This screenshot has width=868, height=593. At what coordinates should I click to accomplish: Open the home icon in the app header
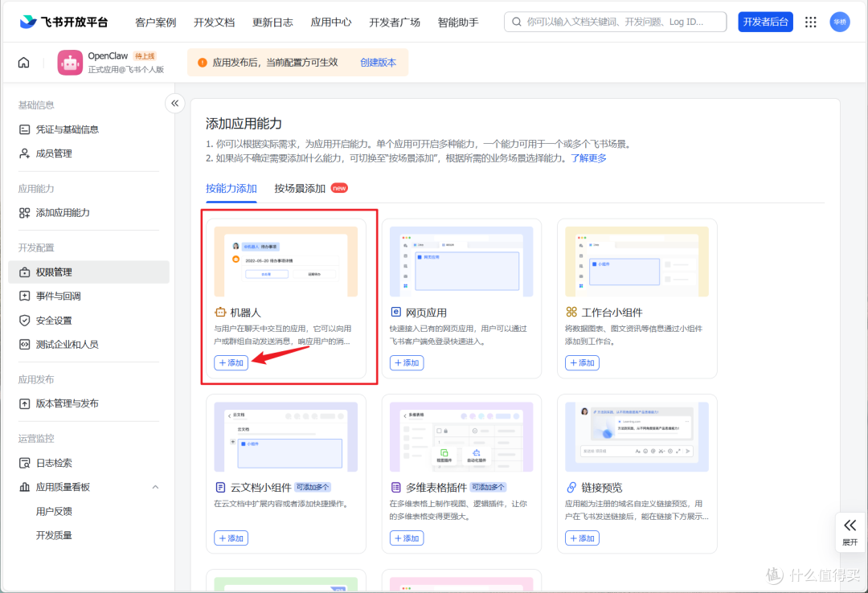pos(24,63)
